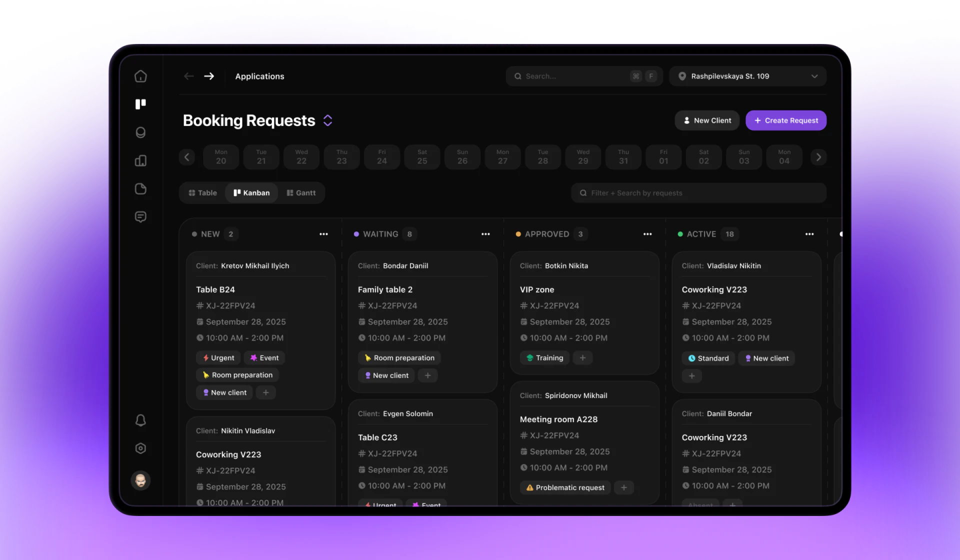Focus the Filter + Search by requests field
The image size is (960, 560).
coord(698,193)
